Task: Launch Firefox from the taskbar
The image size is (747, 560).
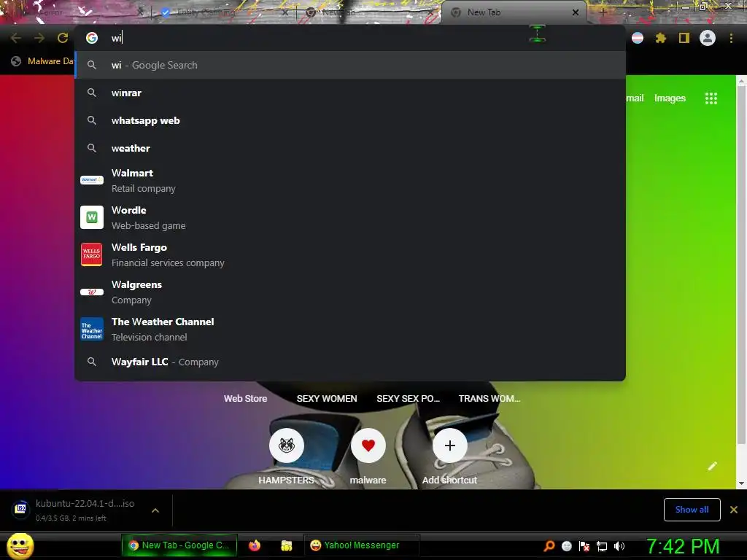Action: (255, 545)
